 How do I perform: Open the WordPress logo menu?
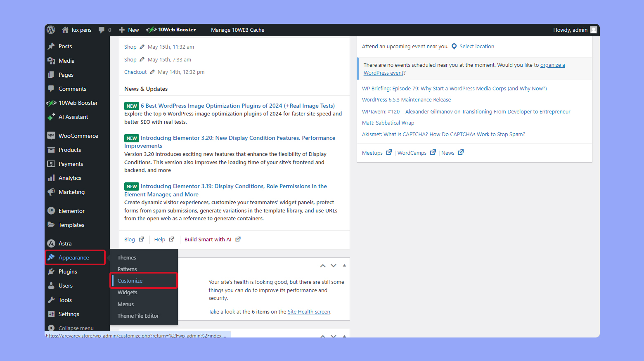click(50, 30)
